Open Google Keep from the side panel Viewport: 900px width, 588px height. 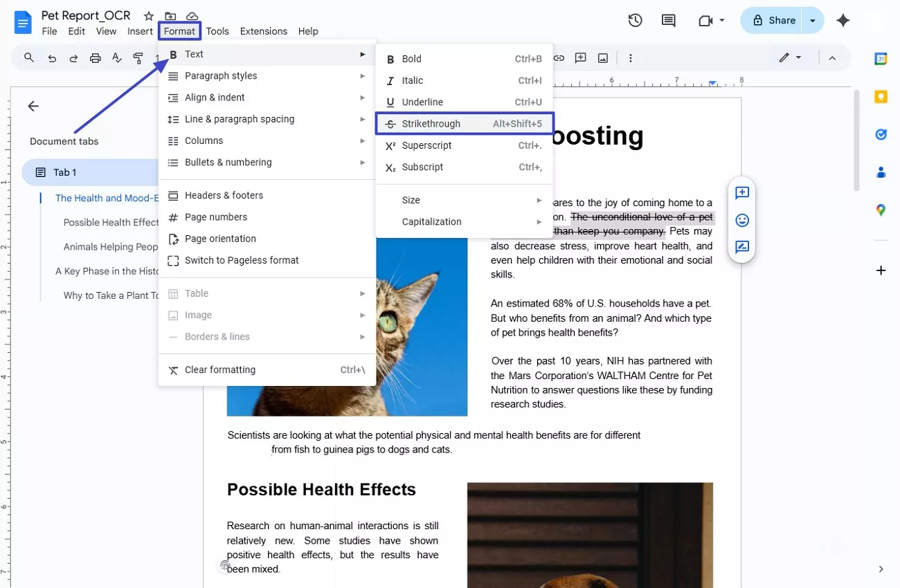coord(881,97)
